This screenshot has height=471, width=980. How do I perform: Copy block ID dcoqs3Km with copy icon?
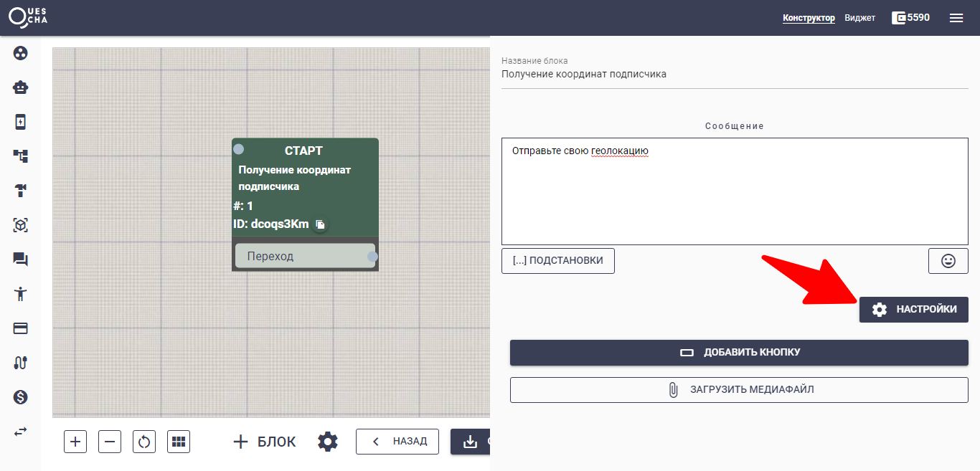[320, 224]
